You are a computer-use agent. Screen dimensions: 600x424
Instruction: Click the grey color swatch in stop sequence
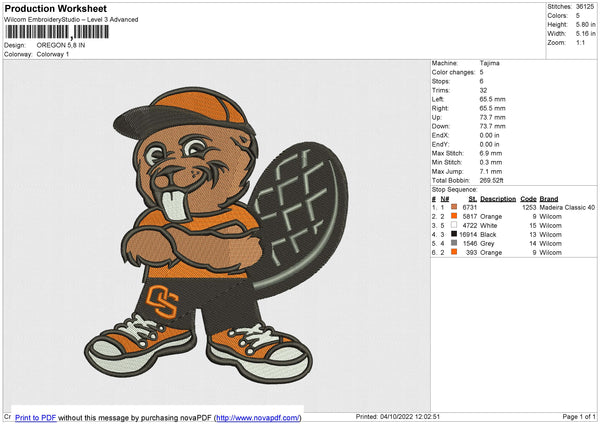tap(455, 243)
